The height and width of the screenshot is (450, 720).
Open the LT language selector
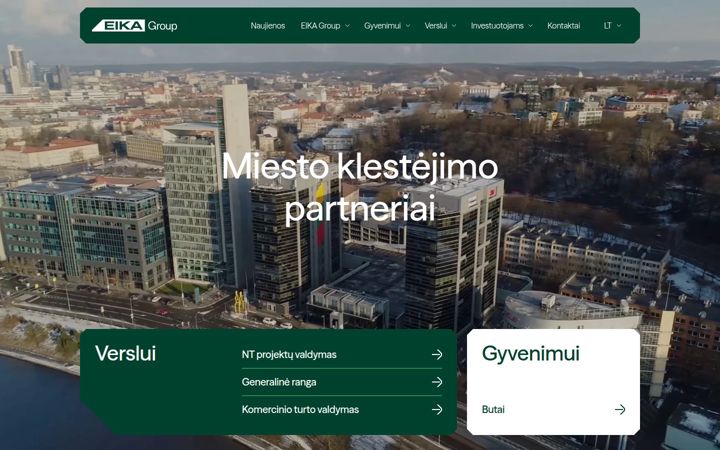click(x=608, y=26)
